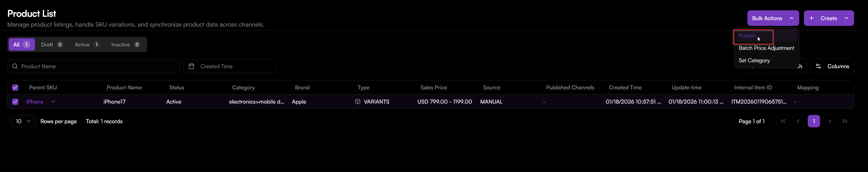Click the Columns settings sliders icon
Image resolution: width=868 pixels, height=172 pixels.
click(x=818, y=66)
